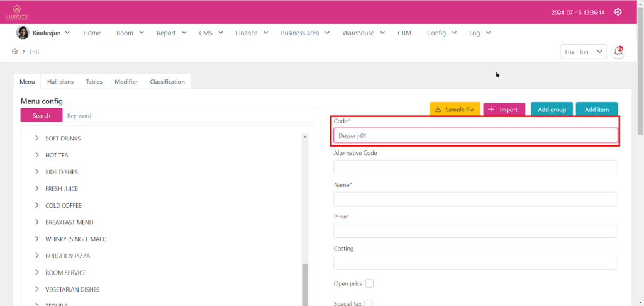
Task: Tick the Special tax checkbox
Action: point(369,303)
